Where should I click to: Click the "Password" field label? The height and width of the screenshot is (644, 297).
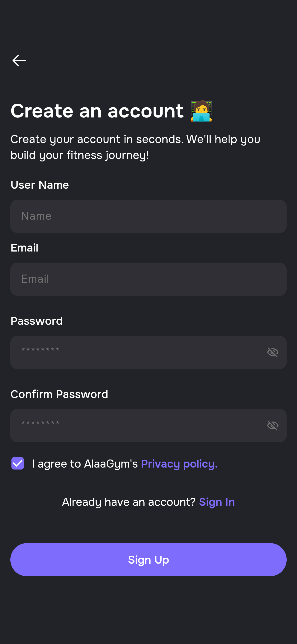tap(37, 321)
